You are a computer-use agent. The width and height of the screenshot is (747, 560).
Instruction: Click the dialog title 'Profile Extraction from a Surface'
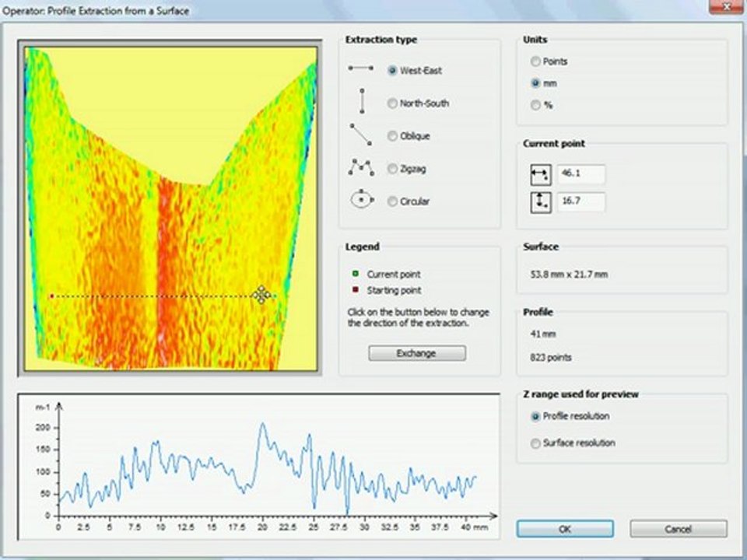[x=118, y=10]
